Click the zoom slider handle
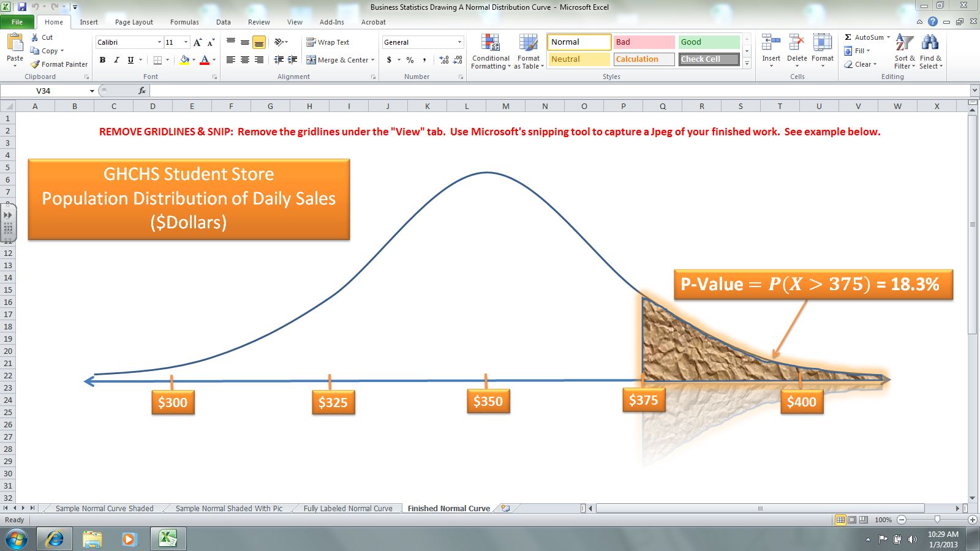The height and width of the screenshot is (551, 980). [937, 520]
